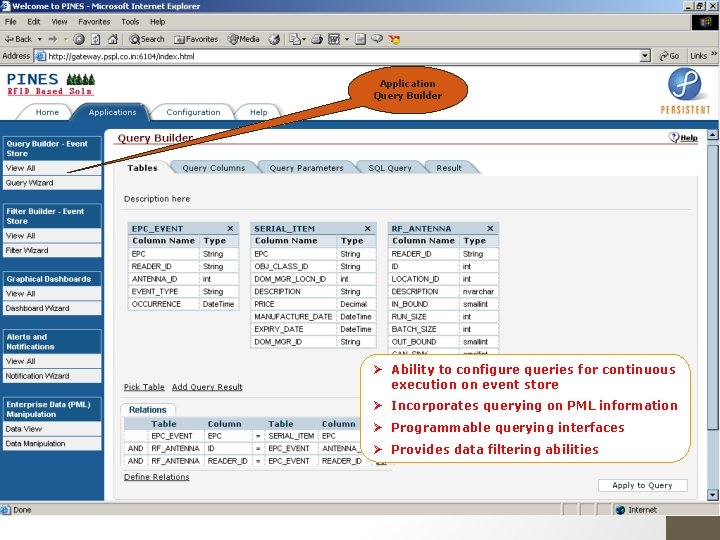Go to the browser Home page icon

point(112,39)
